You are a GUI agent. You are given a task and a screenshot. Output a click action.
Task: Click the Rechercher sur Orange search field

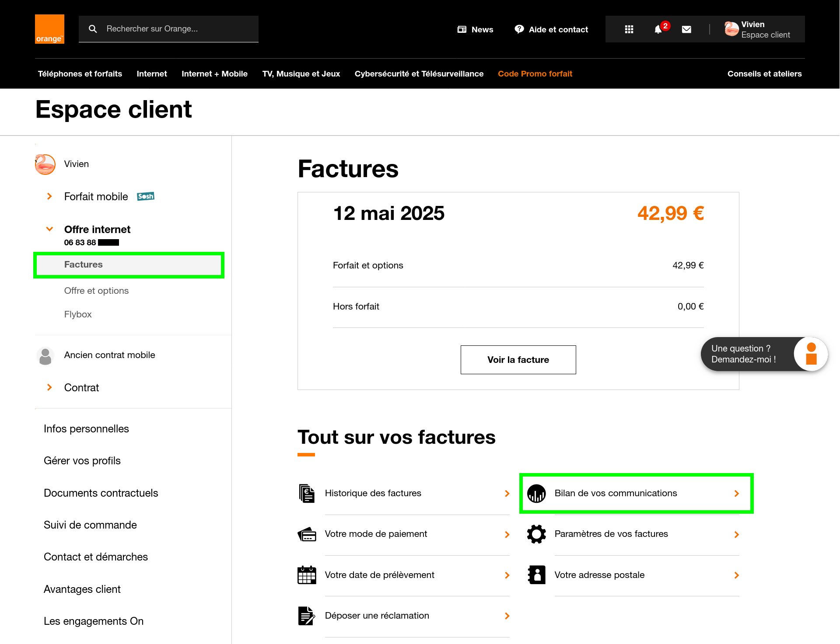coord(168,29)
